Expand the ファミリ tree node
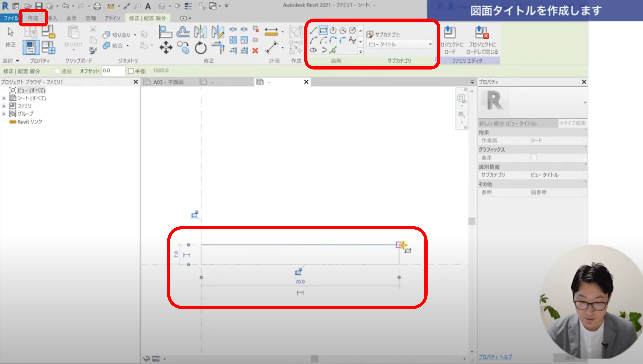 pyautogui.click(x=4, y=106)
